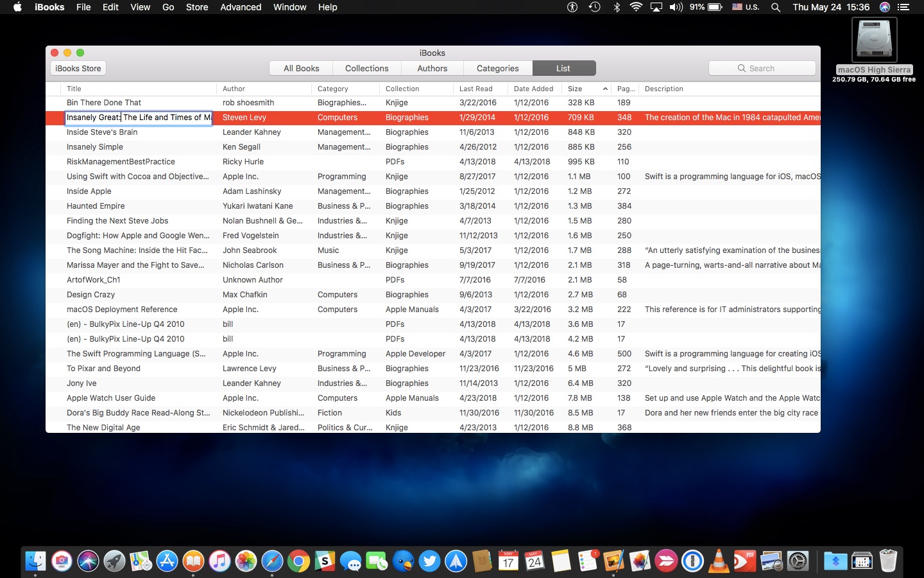Open the calendar Dock icon showing 24

point(535,561)
